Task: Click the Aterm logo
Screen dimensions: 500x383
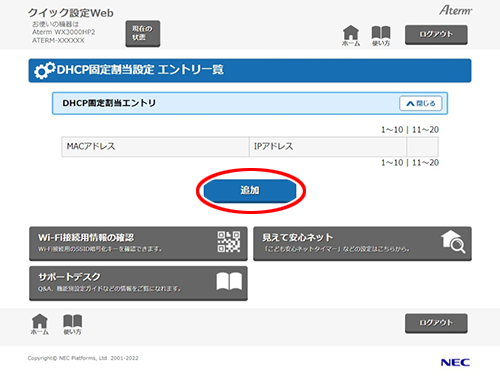Action: [455, 10]
